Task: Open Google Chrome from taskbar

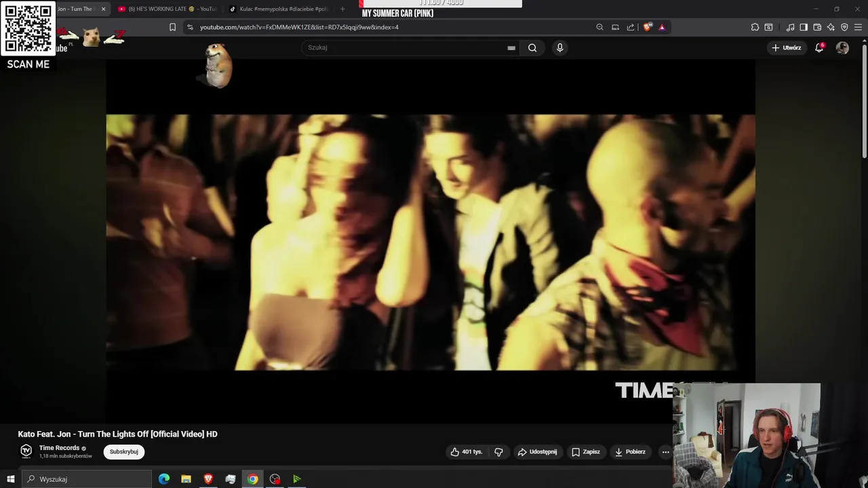Action: tap(252, 479)
